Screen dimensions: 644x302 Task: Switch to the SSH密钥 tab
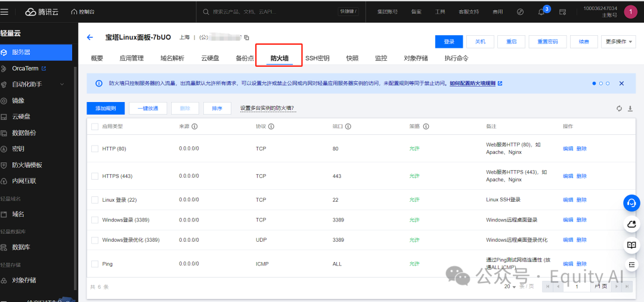point(317,58)
